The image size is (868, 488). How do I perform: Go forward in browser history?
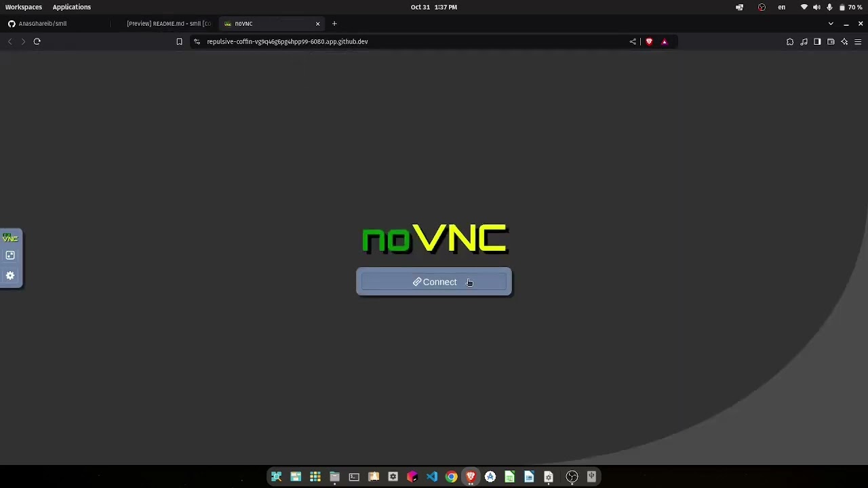(x=23, y=41)
